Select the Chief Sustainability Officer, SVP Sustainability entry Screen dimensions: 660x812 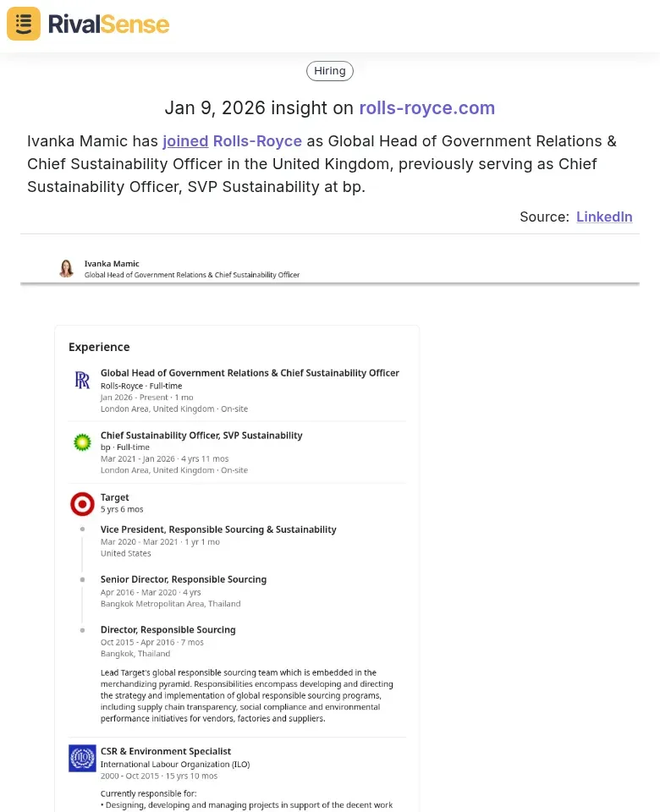[x=201, y=436]
